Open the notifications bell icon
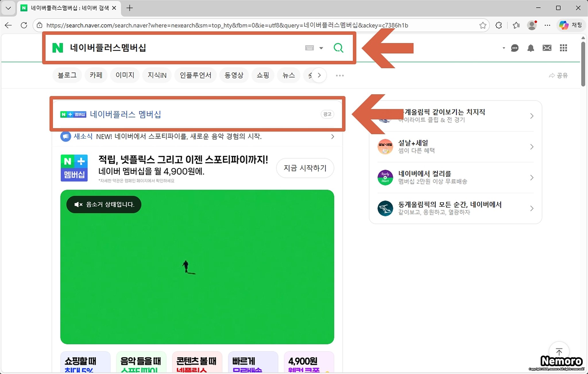588x374 pixels. (x=531, y=48)
